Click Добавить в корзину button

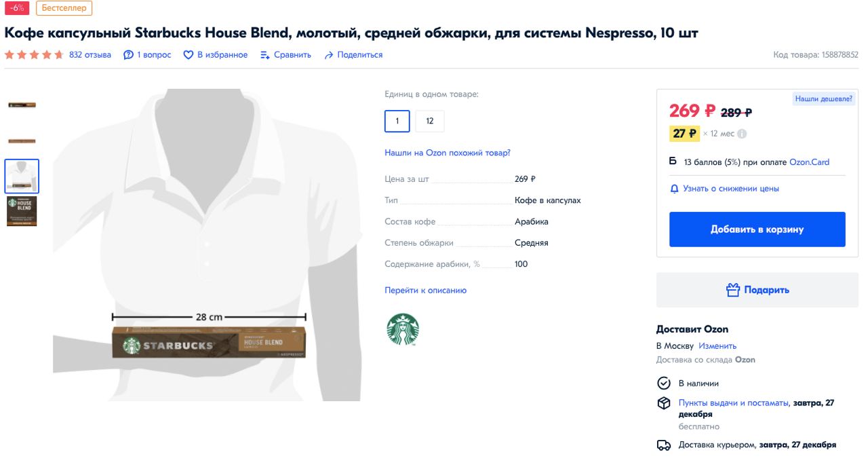tap(757, 229)
